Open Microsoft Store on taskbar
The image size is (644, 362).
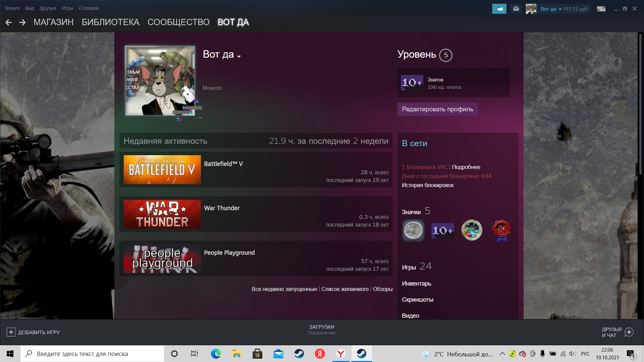(257, 354)
